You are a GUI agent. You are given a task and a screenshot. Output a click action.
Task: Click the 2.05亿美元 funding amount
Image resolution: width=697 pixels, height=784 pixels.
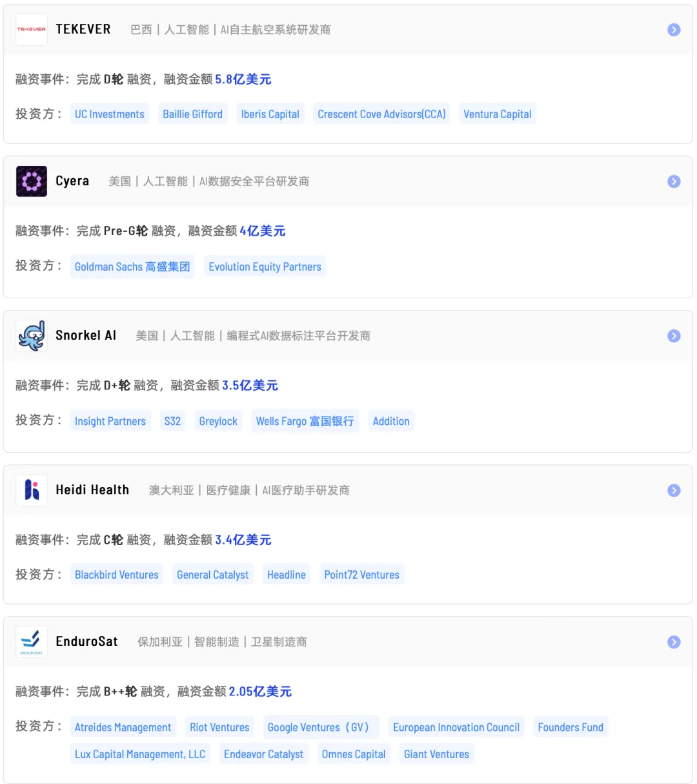[x=260, y=692]
